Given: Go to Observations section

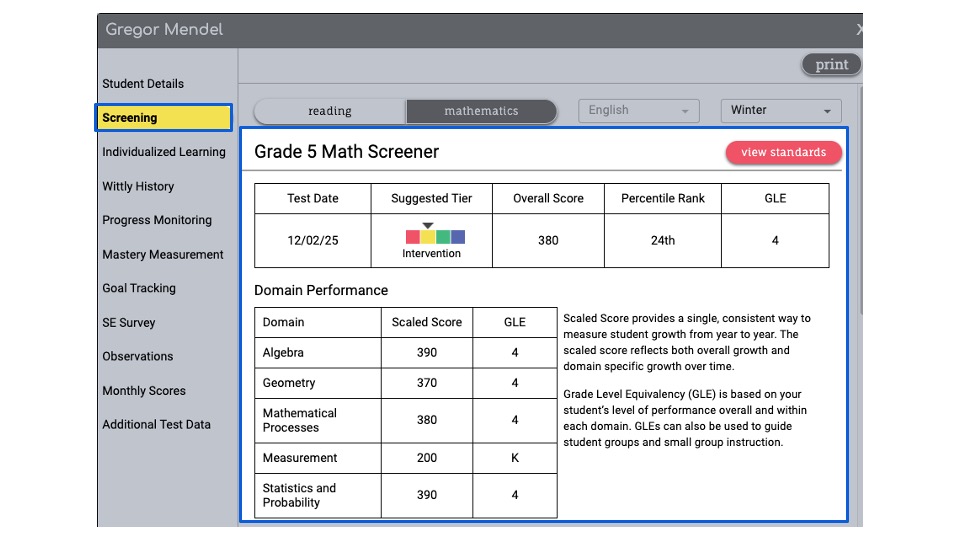Looking at the screenshot, I should pos(137,356).
